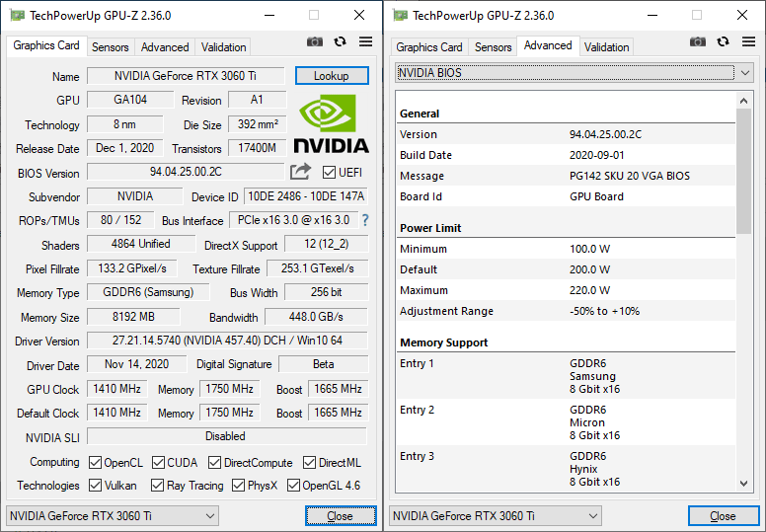The image size is (766, 532).
Task: Click scrollbar up arrow in BIOS list
Action: point(743,101)
